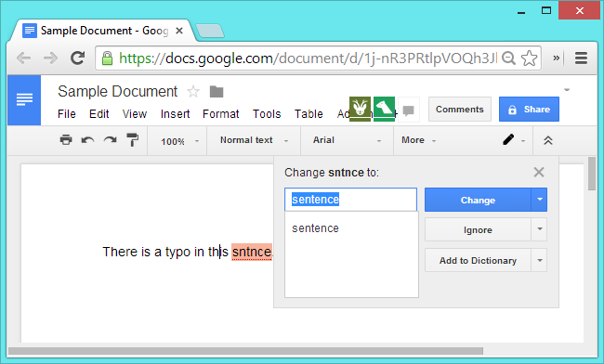Click the document title Sample Document
Image resolution: width=604 pixels, height=364 pixels.
click(117, 92)
